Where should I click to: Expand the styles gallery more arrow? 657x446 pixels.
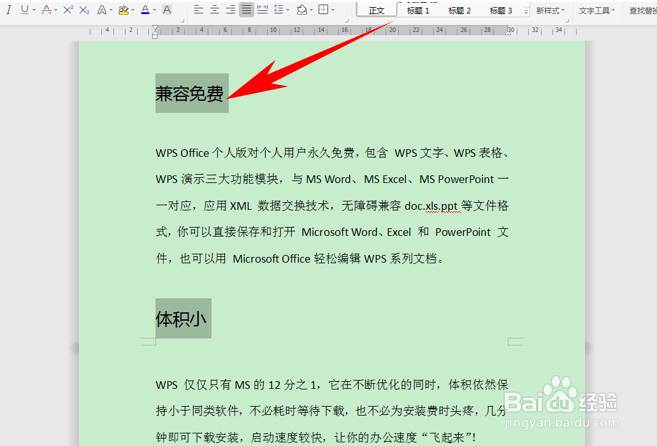pyautogui.click(x=526, y=11)
